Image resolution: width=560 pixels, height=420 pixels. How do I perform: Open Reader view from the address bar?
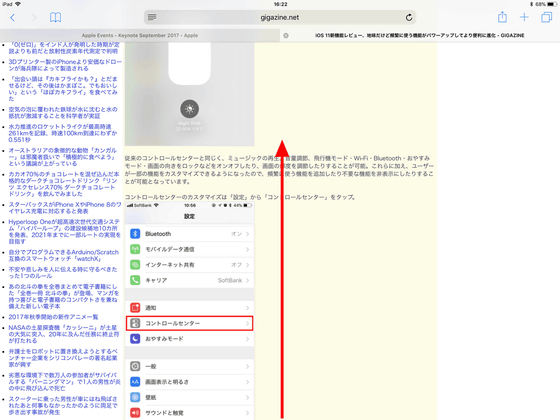click(x=152, y=17)
